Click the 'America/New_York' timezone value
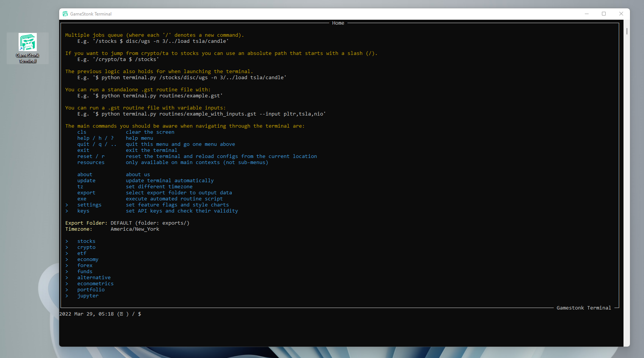This screenshot has width=644, height=358. [135, 229]
